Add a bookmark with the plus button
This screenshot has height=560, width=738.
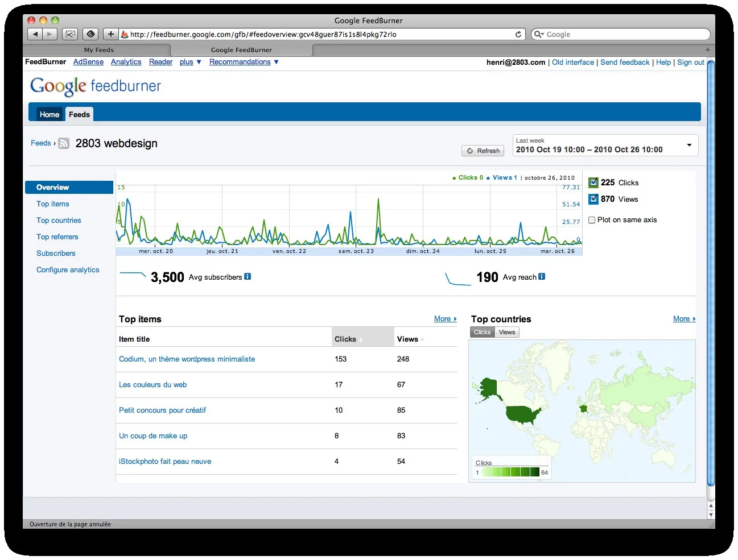pyautogui.click(x=111, y=34)
